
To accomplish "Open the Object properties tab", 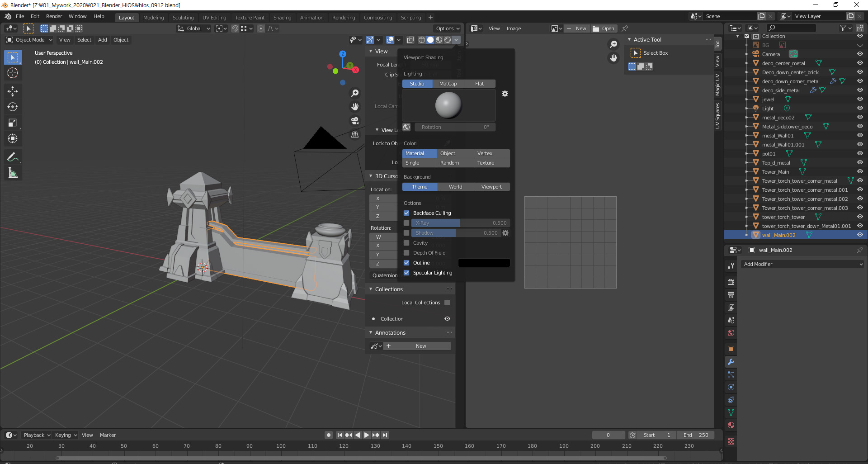I will 731,349.
